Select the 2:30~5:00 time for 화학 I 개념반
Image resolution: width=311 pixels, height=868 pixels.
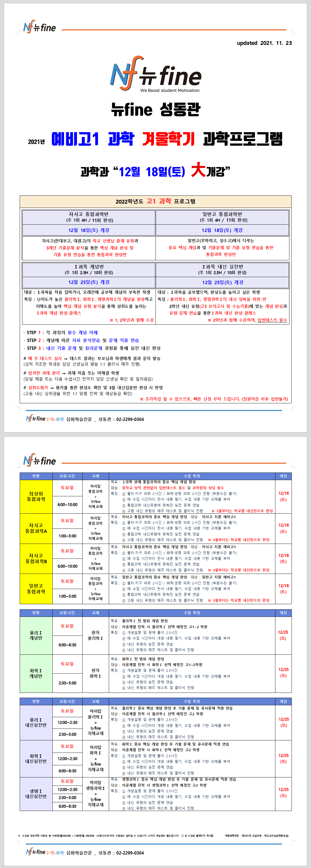click(x=67, y=683)
